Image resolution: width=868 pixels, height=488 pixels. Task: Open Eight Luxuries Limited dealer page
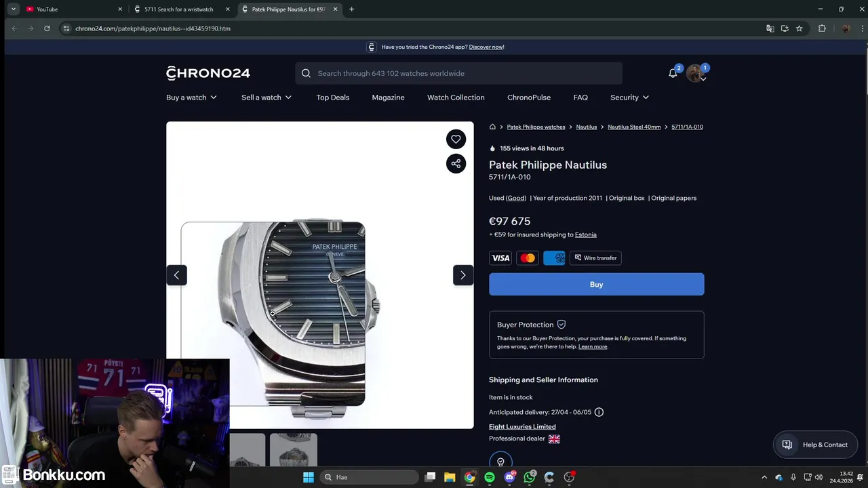click(x=522, y=427)
